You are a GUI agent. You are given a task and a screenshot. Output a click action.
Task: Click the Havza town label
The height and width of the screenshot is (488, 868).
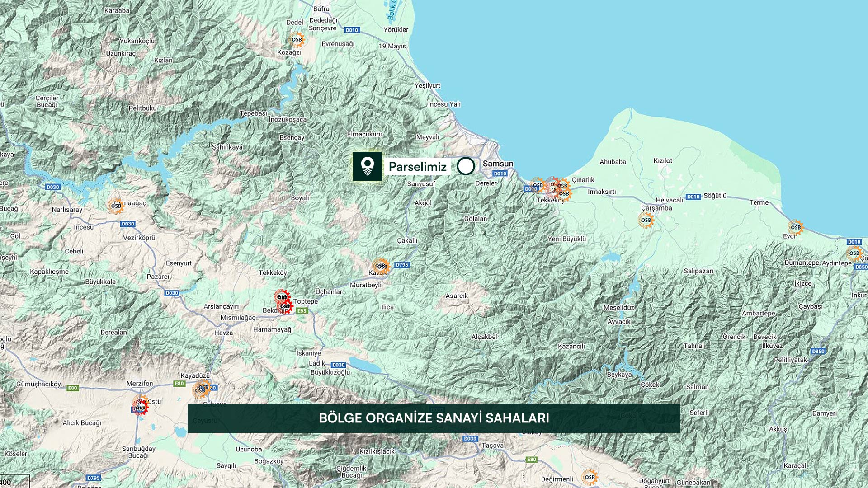click(x=223, y=333)
